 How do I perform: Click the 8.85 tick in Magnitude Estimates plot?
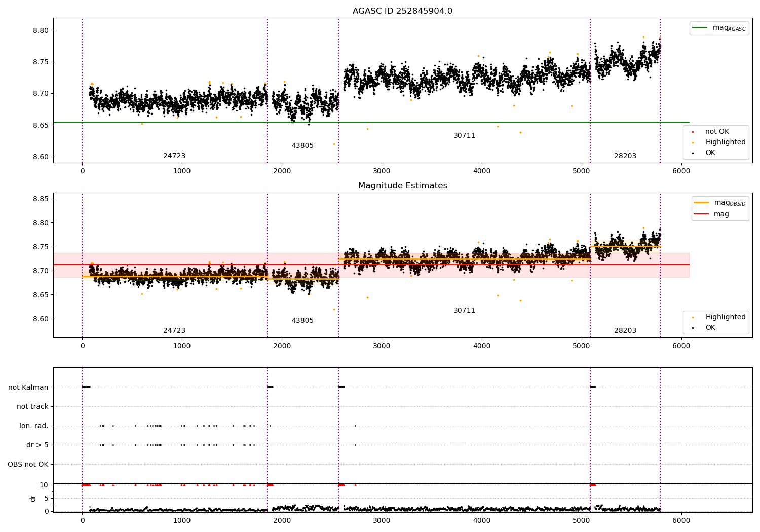pos(41,199)
